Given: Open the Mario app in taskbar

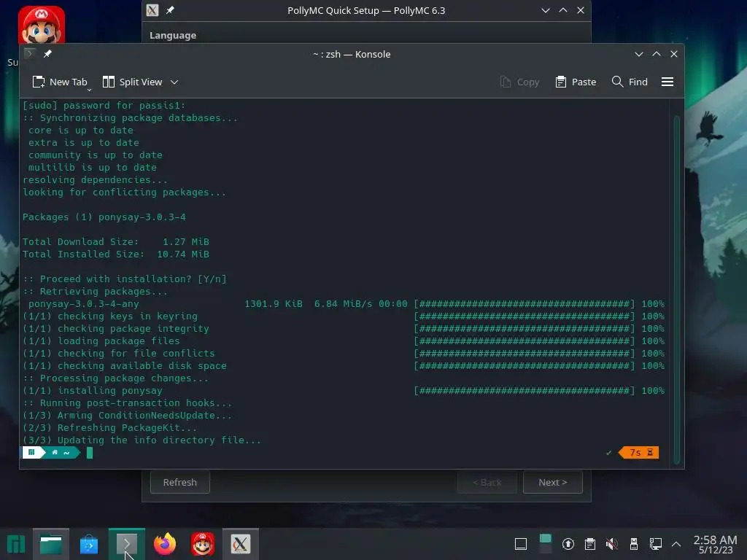Looking at the screenshot, I should (203, 544).
